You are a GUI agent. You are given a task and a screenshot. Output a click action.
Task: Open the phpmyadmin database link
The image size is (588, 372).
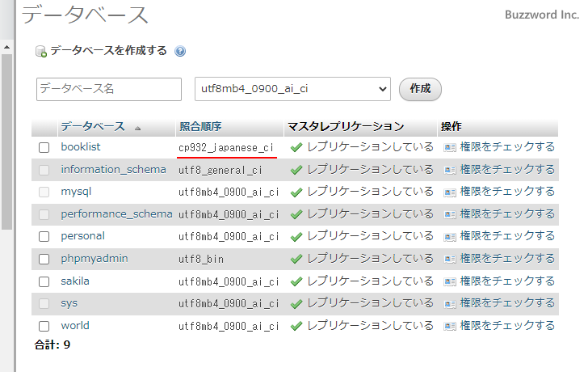tap(94, 259)
